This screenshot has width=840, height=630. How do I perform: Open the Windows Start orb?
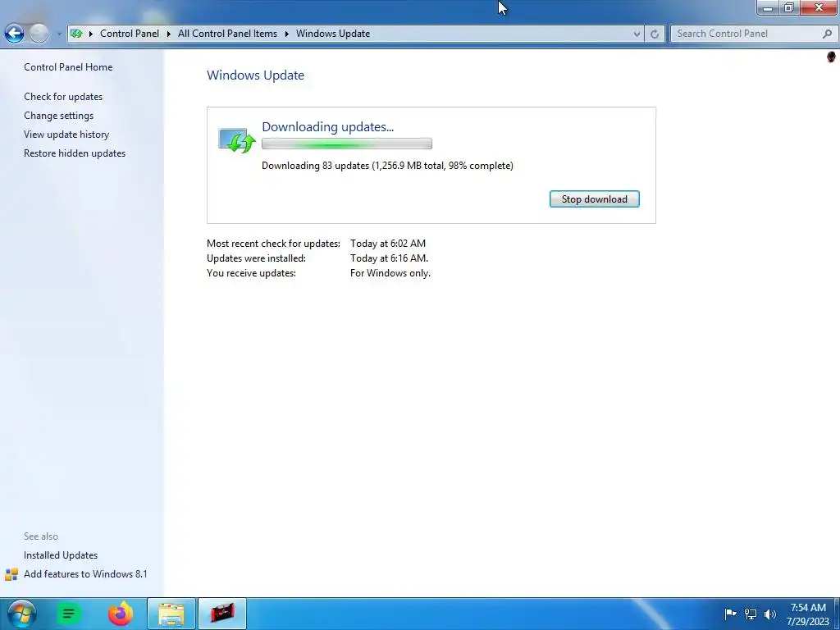click(x=22, y=614)
